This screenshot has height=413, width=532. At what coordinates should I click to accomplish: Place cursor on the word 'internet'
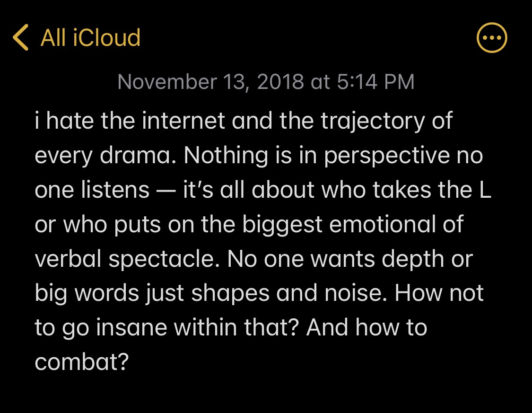(x=183, y=121)
